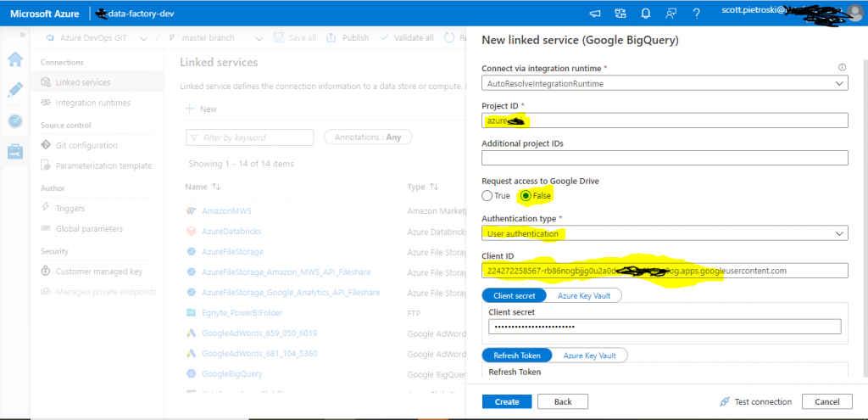
Task: Click the Publish toolbar button
Action: coord(348,37)
